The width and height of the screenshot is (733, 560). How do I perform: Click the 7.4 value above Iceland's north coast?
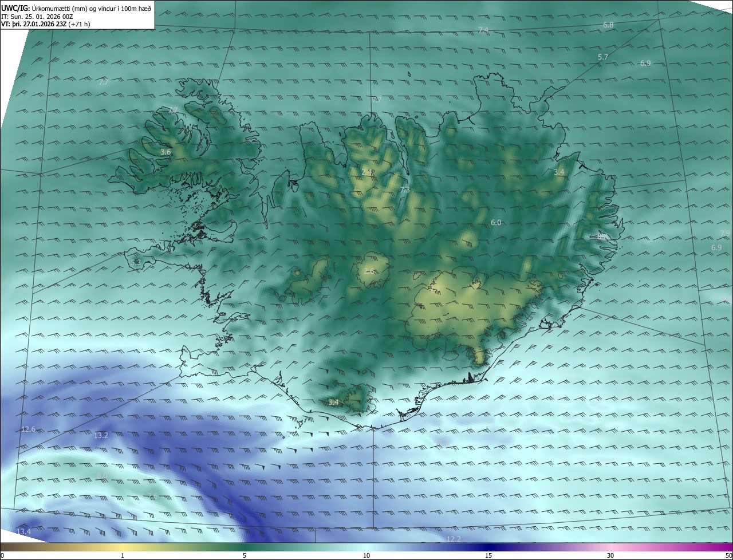[x=483, y=30]
